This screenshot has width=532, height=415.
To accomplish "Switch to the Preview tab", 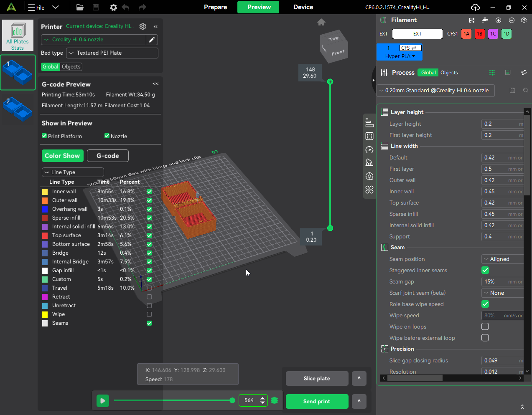I will coord(259,7).
